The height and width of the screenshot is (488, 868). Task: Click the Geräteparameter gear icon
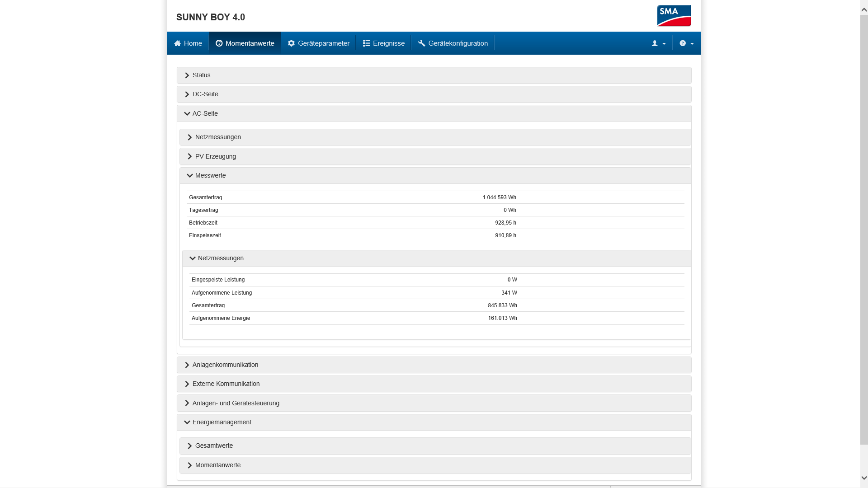pyautogui.click(x=292, y=43)
